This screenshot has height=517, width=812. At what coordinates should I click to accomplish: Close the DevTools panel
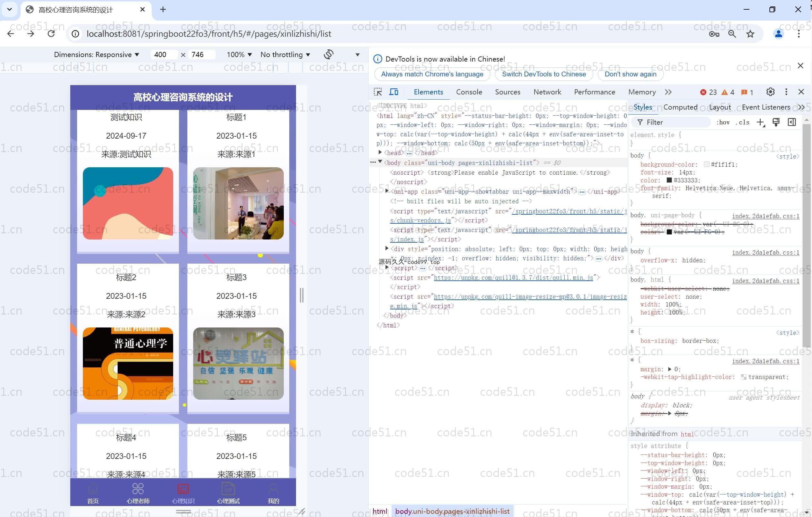pos(801,92)
